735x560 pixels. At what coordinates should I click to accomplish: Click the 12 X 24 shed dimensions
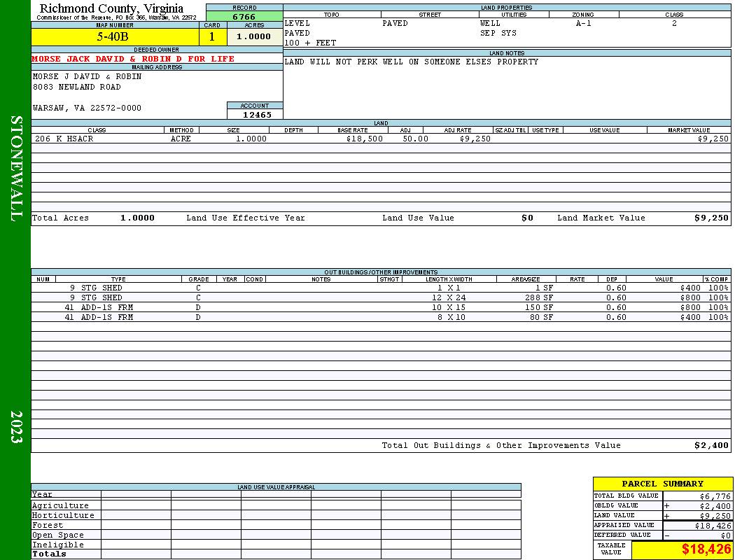click(x=449, y=298)
